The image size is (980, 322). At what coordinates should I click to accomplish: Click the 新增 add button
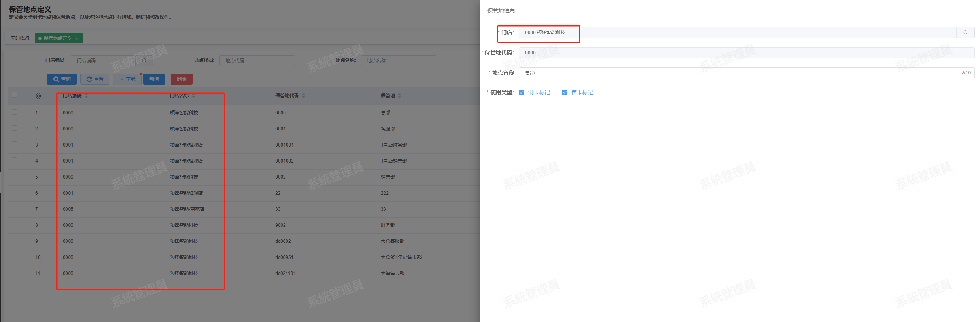click(x=154, y=79)
